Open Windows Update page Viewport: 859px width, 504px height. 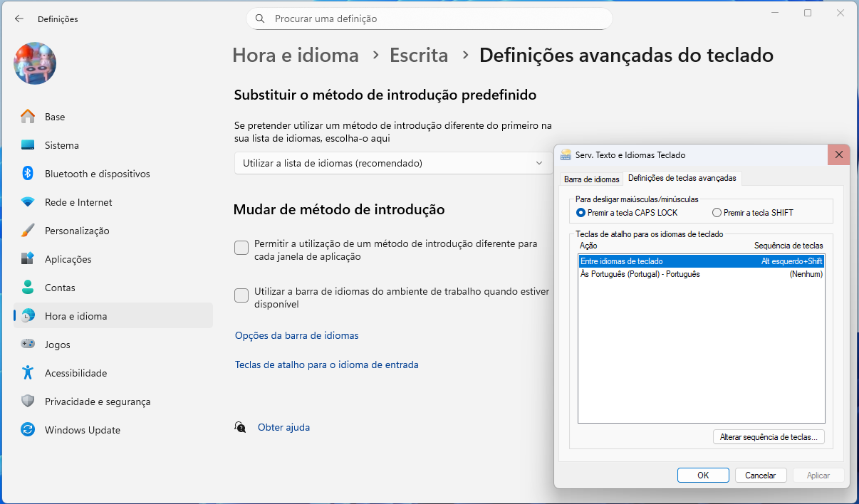82,430
